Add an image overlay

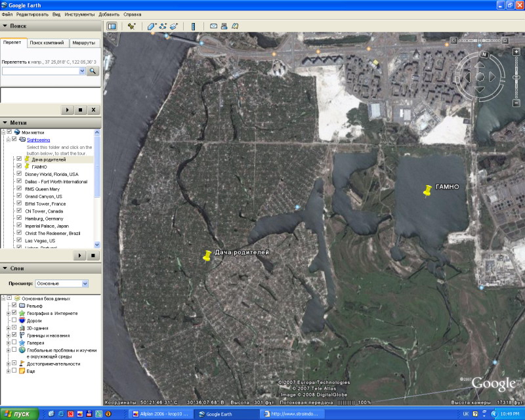coord(174,26)
